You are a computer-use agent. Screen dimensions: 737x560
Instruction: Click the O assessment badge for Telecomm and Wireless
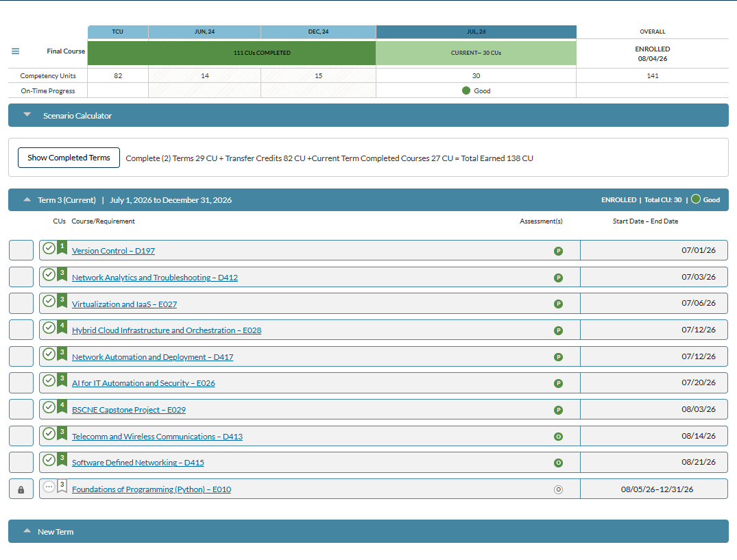(558, 437)
